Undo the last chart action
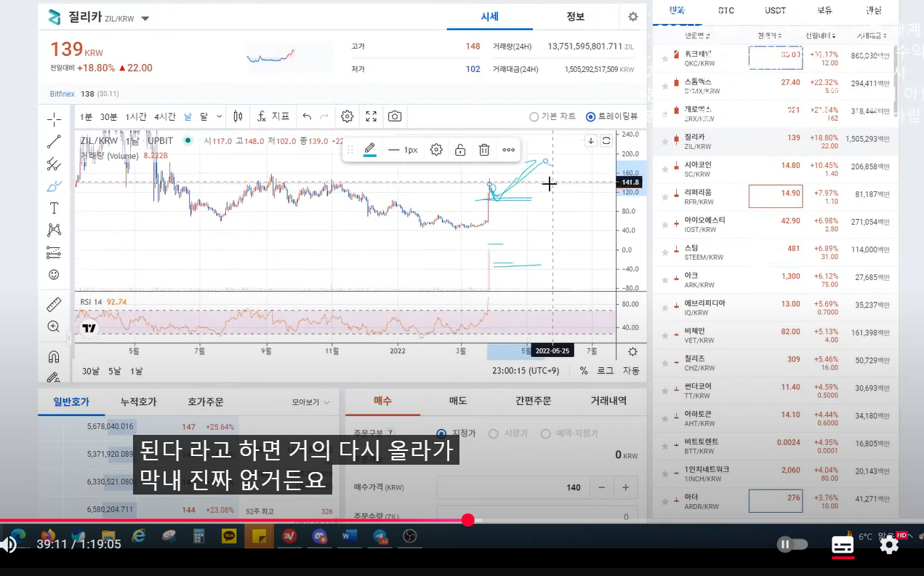This screenshot has width=924, height=576. click(x=307, y=116)
